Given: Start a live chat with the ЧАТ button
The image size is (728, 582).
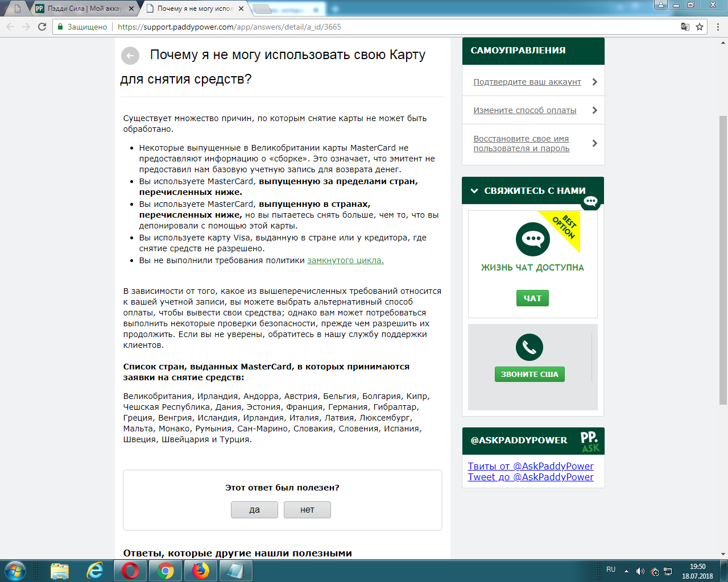Looking at the screenshot, I should [x=532, y=298].
